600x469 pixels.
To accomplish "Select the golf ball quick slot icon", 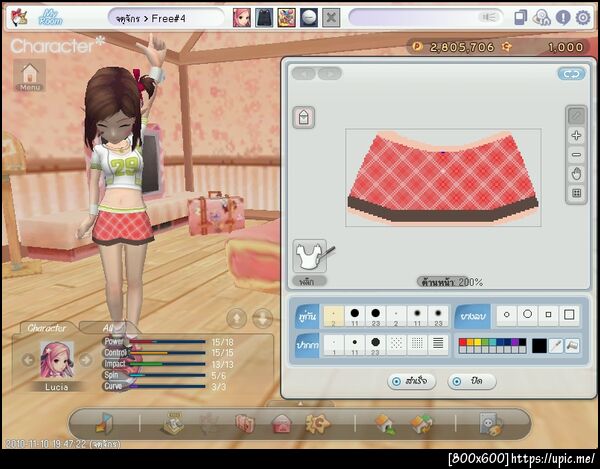I will (x=309, y=18).
